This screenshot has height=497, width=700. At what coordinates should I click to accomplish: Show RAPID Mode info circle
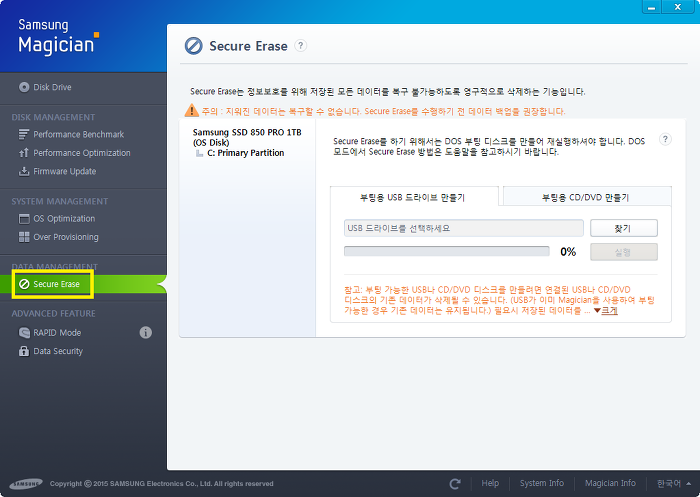[x=146, y=332]
